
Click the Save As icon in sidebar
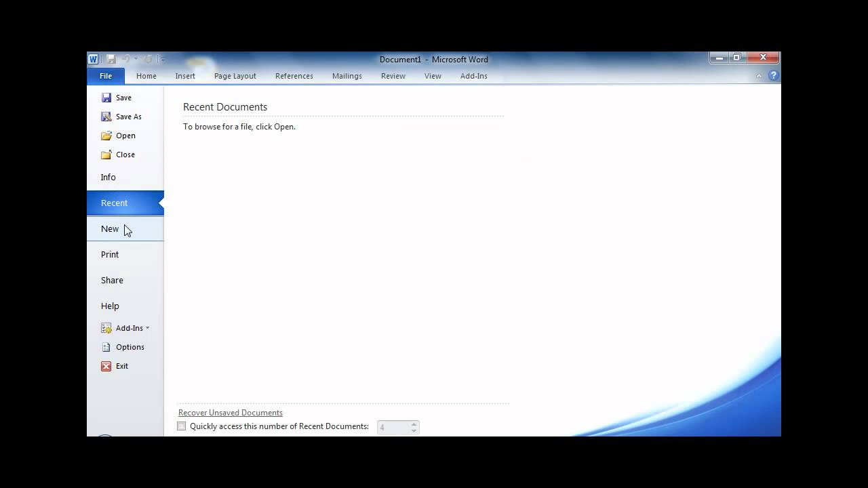tap(106, 117)
